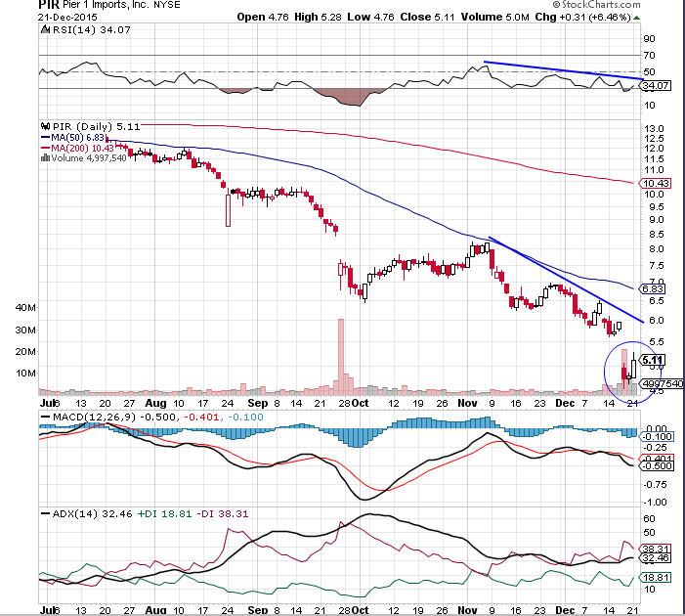Click the boxed 32.46 label on the ADX axis
The width and height of the screenshot is (685, 616).
656,558
